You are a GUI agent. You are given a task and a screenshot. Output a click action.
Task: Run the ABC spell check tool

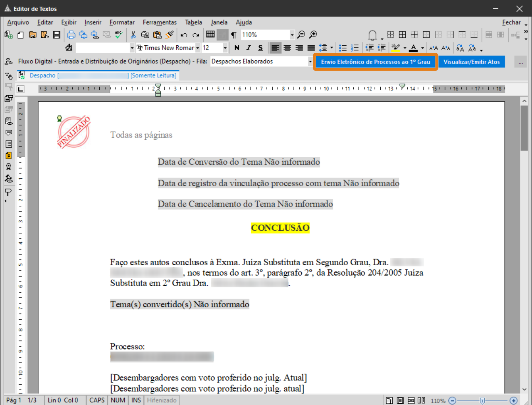119,35
